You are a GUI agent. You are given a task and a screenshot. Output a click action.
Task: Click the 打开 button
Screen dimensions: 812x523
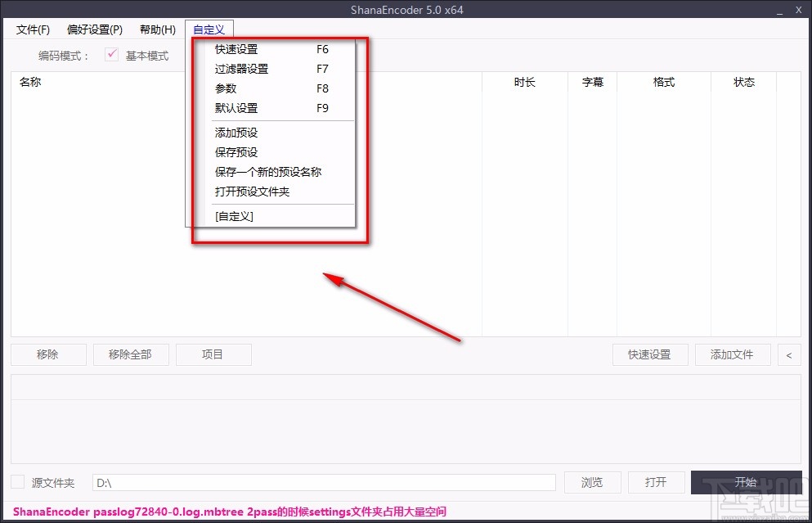(x=656, y=483)
